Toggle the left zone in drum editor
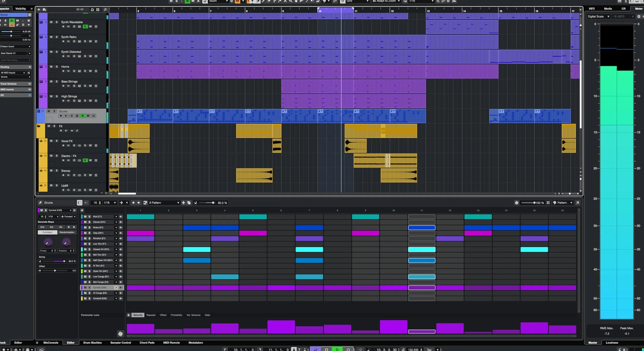This screenshot has height=351, width=644. [x=80, y=203]
